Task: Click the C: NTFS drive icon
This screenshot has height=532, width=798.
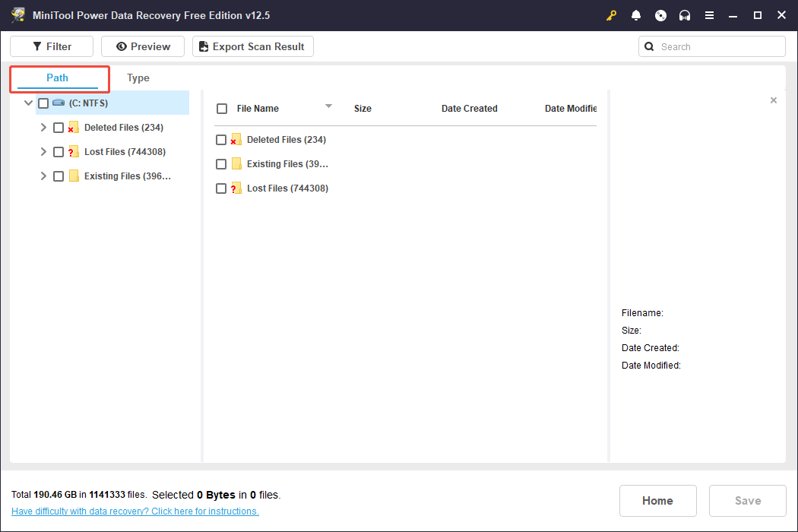Action: 59,103
